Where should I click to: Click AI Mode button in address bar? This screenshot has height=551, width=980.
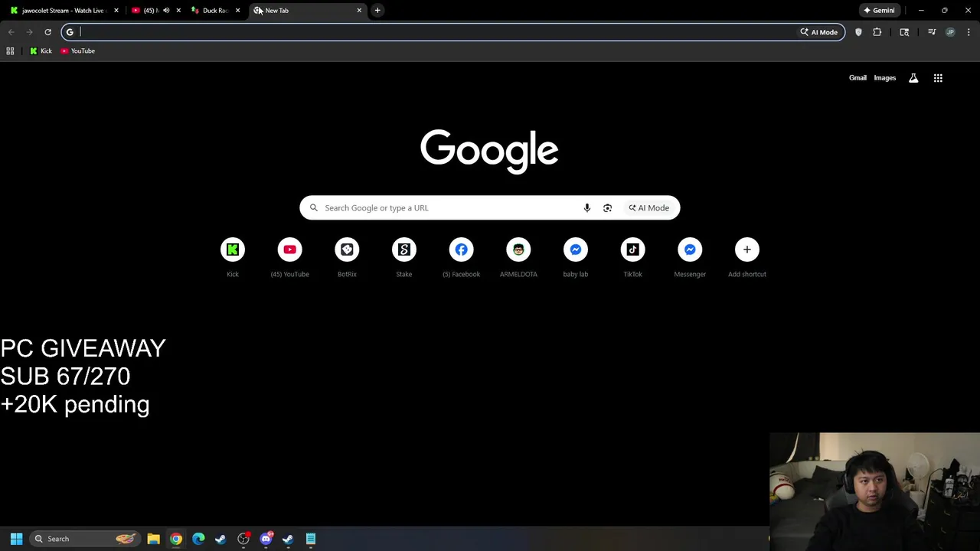click(819, 32)
